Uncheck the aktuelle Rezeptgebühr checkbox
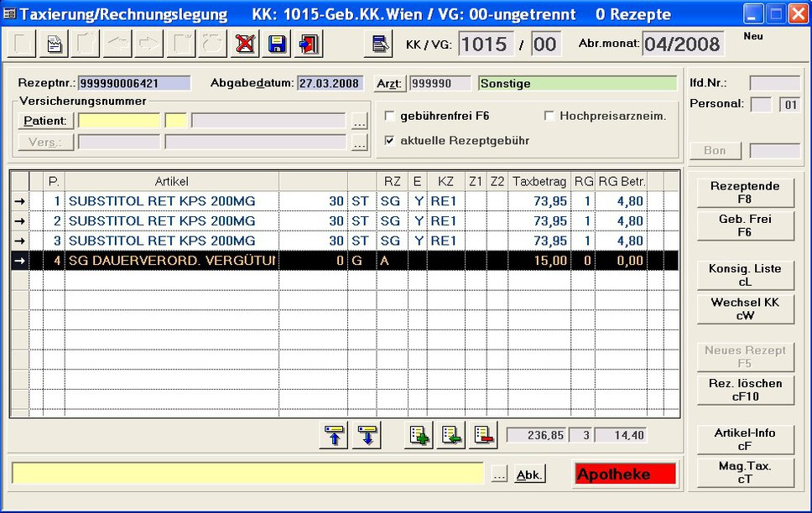 point(389,140)
